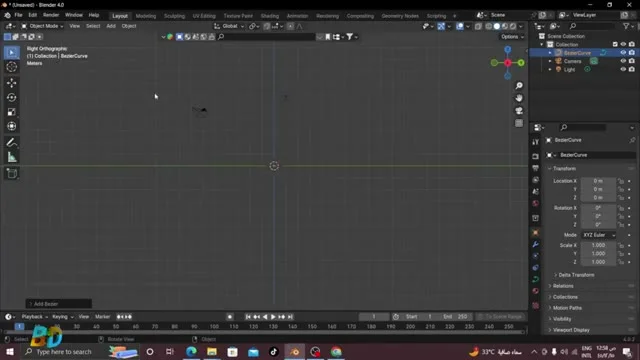The height and width of the screenshot is (360, 640).
Task: Click the filter funnel icon in outliner
Action: [x=626, y=26]
